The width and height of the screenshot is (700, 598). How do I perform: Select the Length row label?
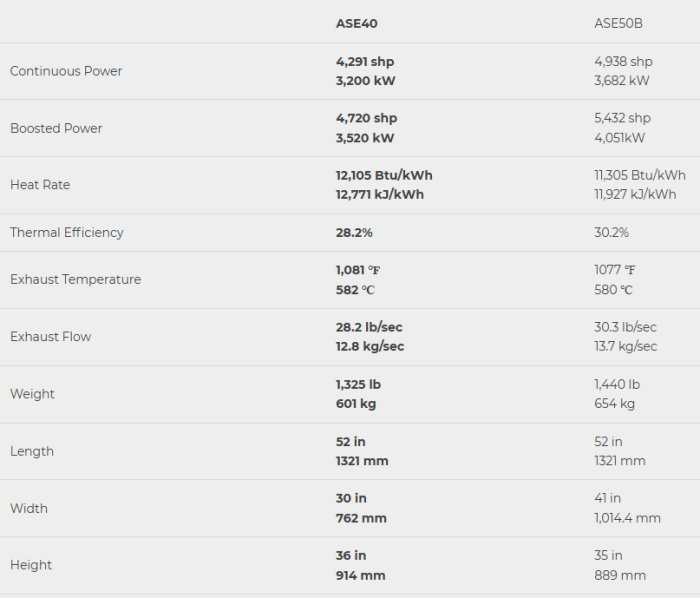pos(32,451)
